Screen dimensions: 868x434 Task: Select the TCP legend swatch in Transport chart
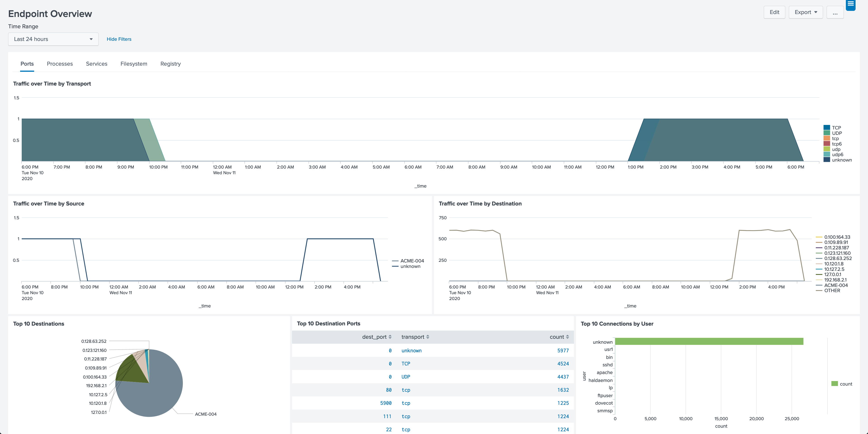pos(827,127)
